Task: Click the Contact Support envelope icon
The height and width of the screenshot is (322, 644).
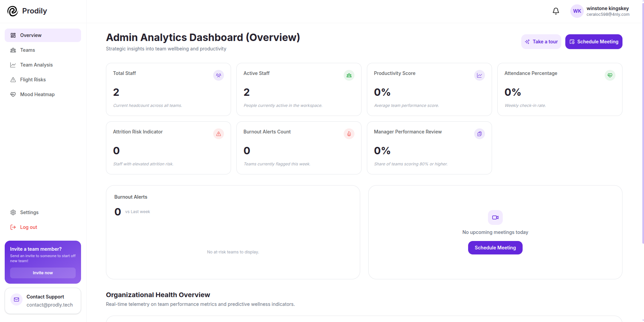Action: coord(16,299)
